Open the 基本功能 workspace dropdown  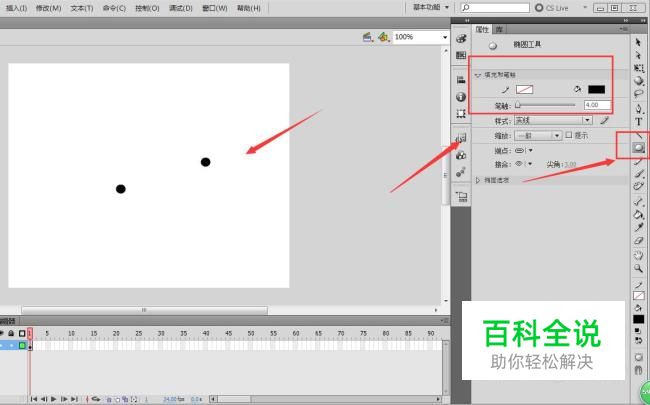coord(431,7)
